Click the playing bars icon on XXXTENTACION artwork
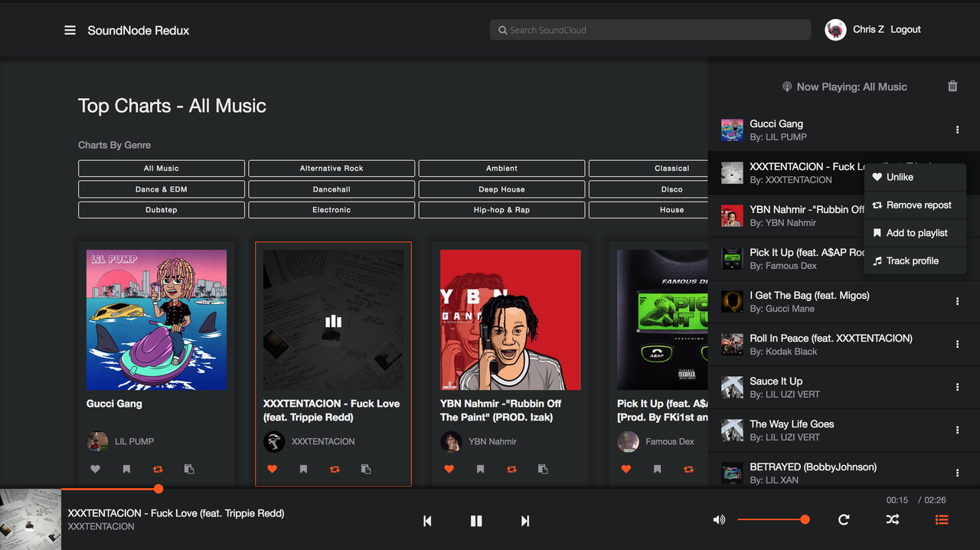This screenshot has height=550, width=980. pyautogui.click(x=333, y=321)
